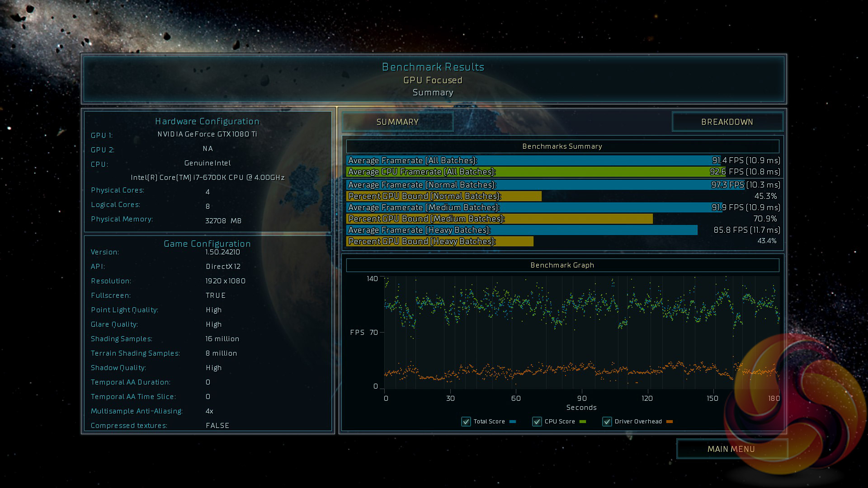
Task: Click the 90 seconds tick on graph axis
Action: point(582,398)
